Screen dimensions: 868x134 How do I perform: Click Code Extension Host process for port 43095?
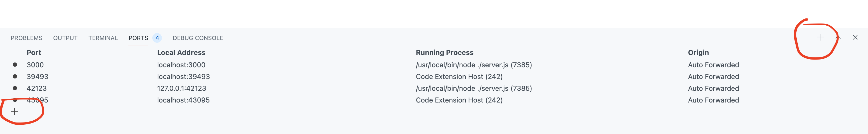459,100
